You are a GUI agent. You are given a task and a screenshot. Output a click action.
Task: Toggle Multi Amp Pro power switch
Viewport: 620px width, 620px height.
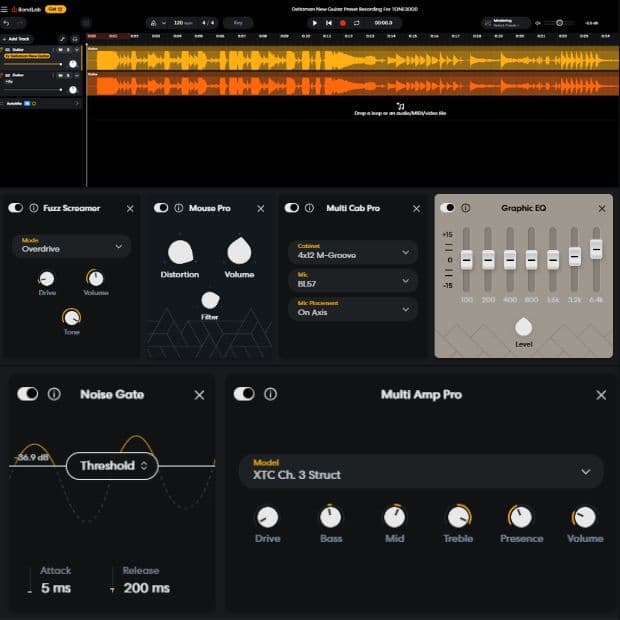[x=244, y=394]
